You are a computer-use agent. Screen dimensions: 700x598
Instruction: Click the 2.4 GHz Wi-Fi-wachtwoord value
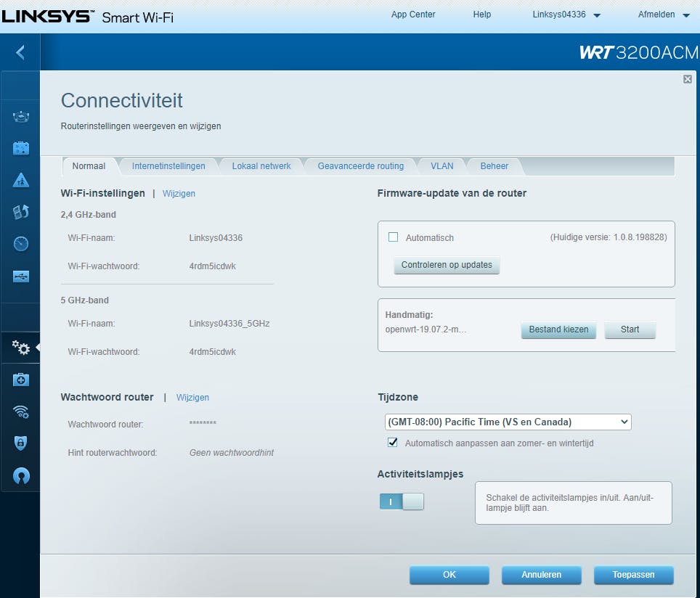[x=212, y=266]
